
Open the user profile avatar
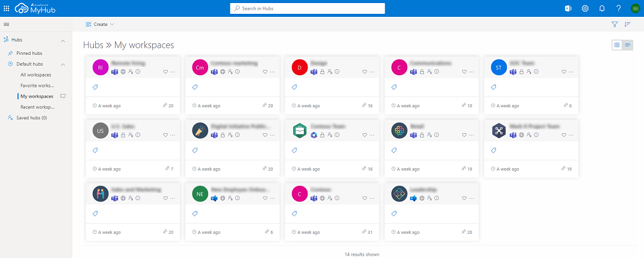636,8
